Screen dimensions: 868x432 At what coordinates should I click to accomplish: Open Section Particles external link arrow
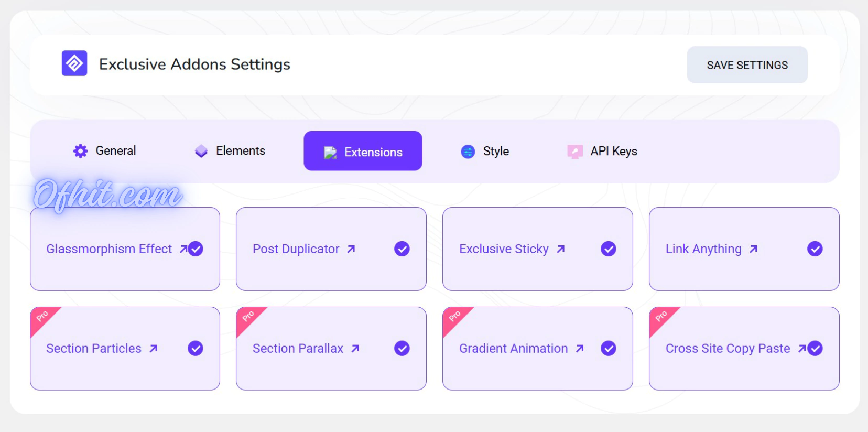point(154,349)
